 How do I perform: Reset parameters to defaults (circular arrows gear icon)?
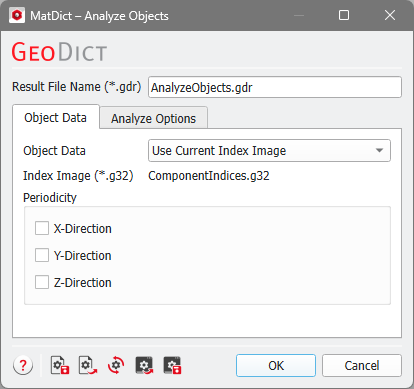pyautogui.click(x=116, y=365)
